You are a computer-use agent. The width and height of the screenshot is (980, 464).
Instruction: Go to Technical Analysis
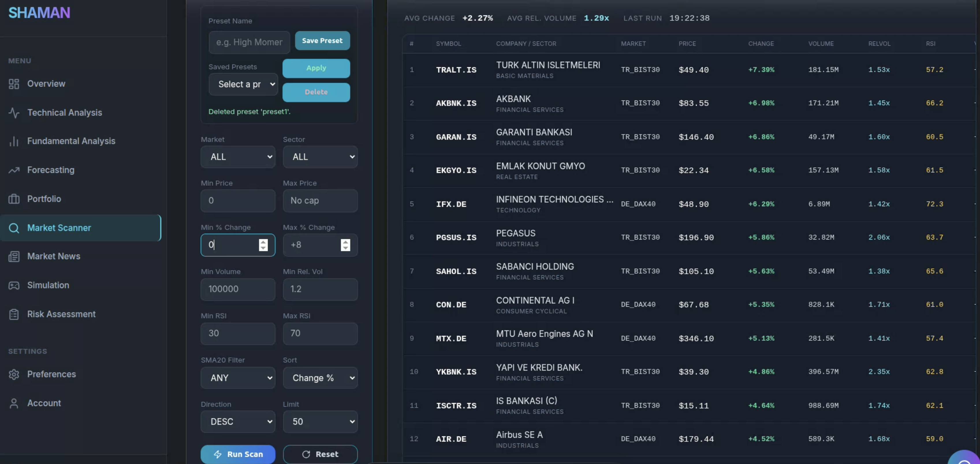coord(65,113)
